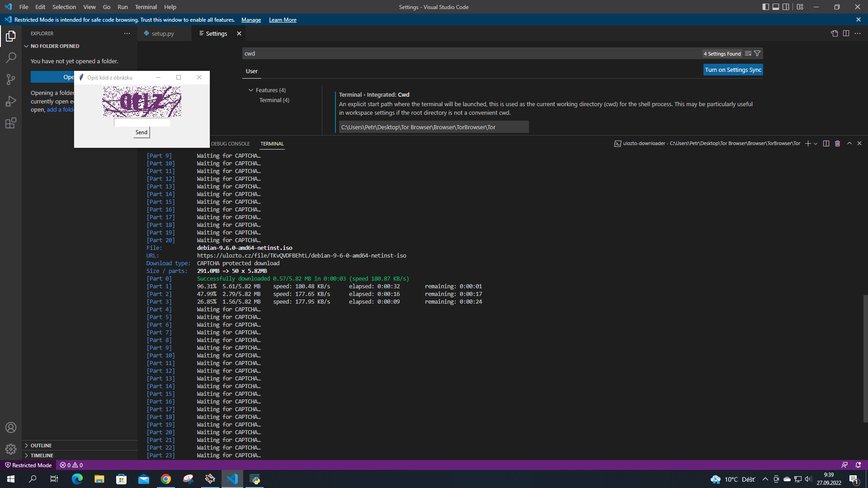This screenshot has height=488, width=868.
Task: Split the terminal pane
Action: click(x=826, y=143)
